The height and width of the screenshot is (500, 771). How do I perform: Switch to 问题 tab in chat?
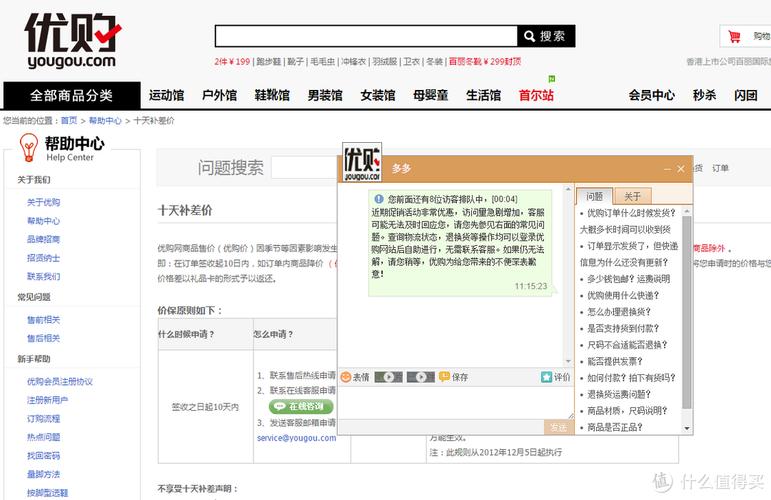coord(594,197)
